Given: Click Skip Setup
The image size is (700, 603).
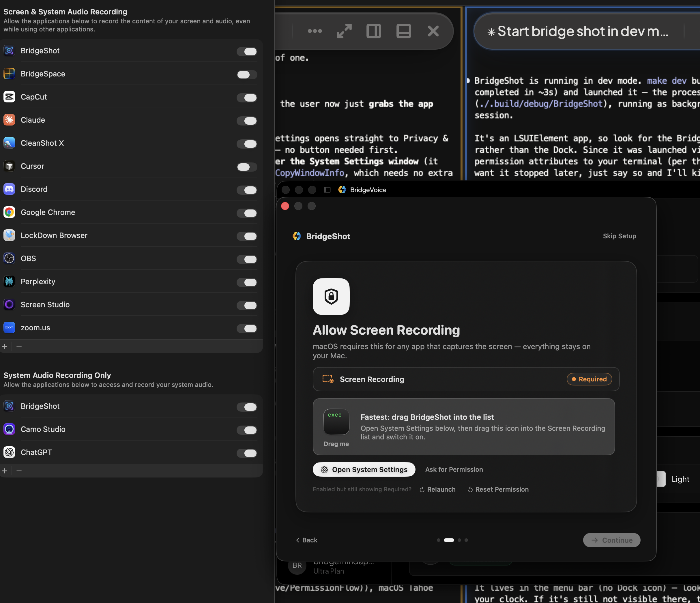Looking at the screenshot, I should coord(619,236).
